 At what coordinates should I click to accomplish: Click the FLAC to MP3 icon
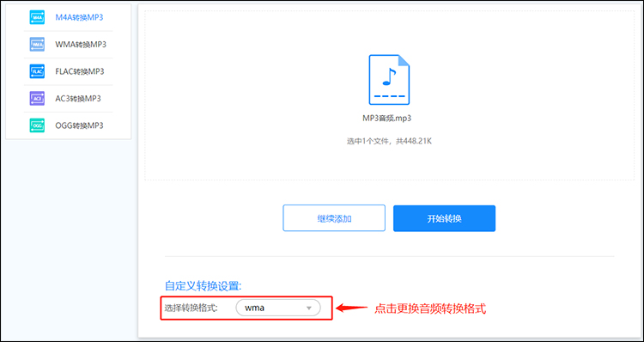pos(37,71)
